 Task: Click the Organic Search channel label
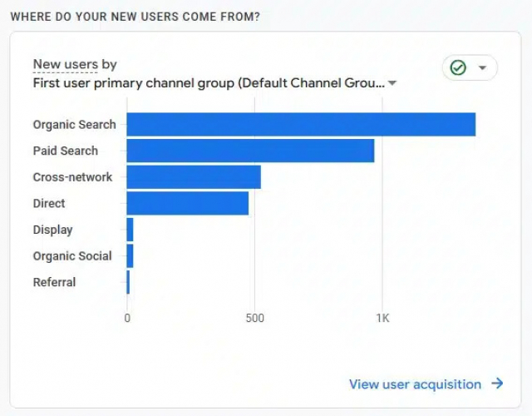coord(75,125)
